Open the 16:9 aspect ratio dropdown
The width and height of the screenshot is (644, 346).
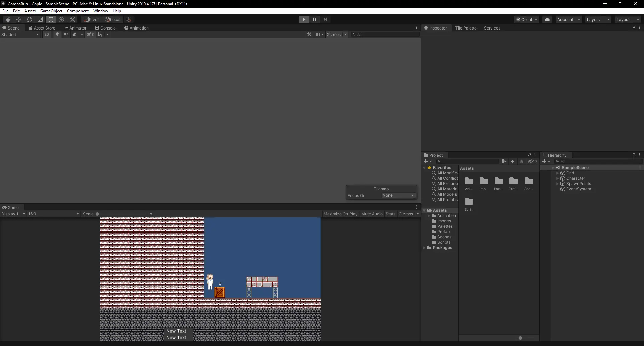tap(54, 214)
